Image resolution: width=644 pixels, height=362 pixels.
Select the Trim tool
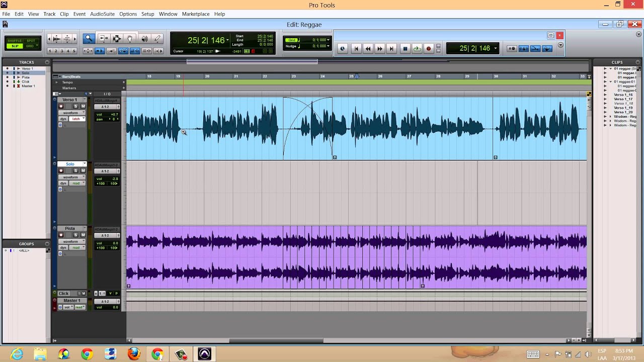(x=104, y=39)
